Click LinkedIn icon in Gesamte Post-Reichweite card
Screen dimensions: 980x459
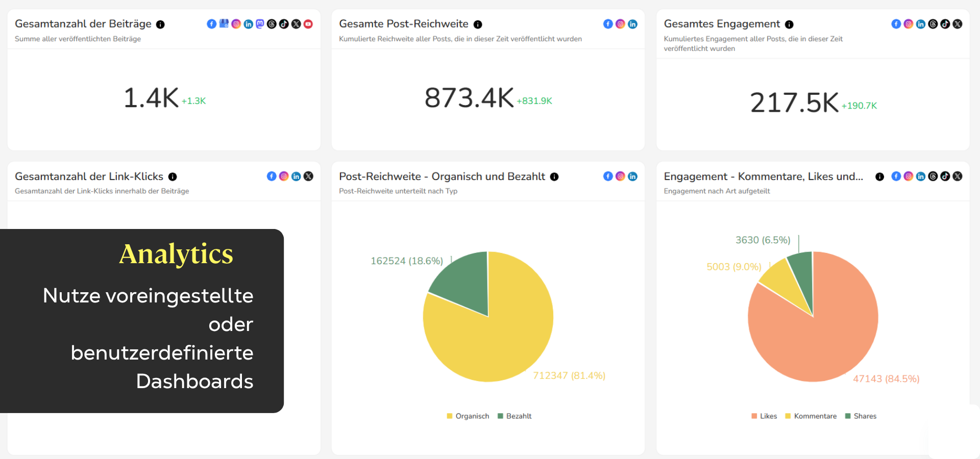click(632, 24)
